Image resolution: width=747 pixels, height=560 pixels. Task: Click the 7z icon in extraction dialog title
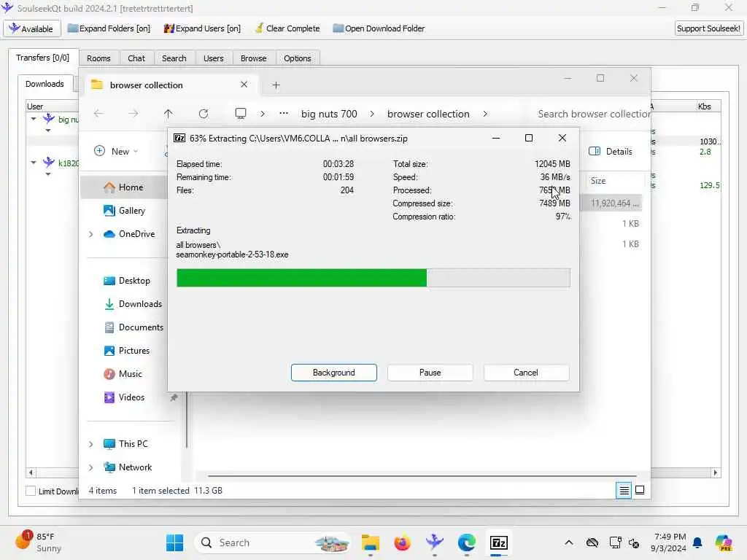tap(179, 138)
